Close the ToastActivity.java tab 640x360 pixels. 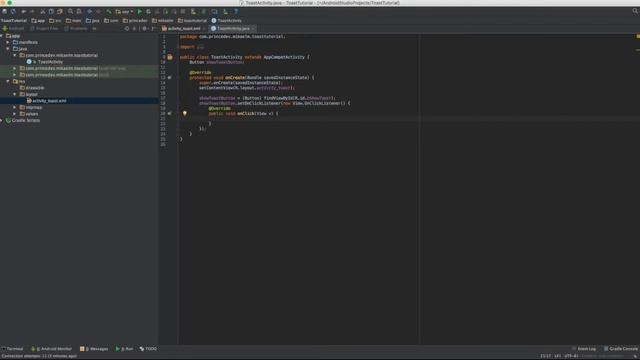click(253, 29)
